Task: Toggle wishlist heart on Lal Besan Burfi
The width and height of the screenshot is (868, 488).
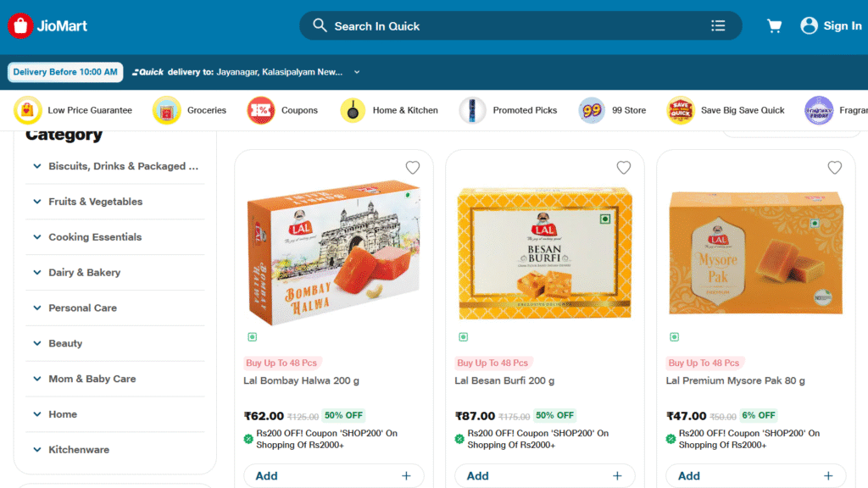Action: (x=624, y=168)
